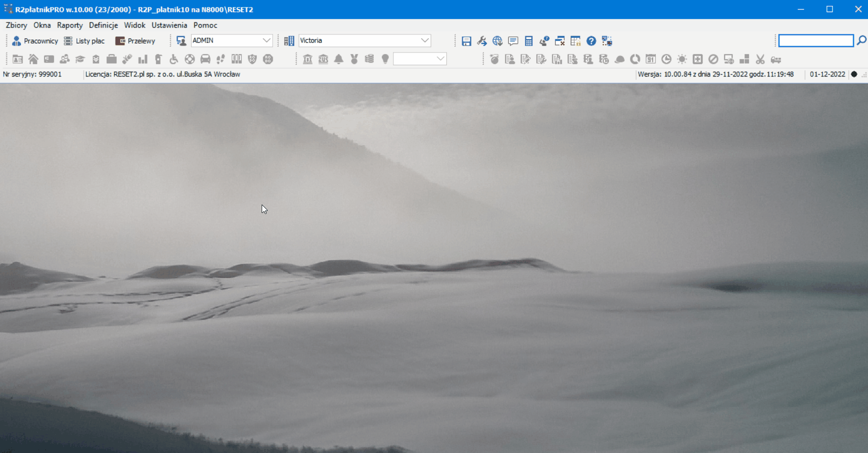Click the delivery truck icon
The width and height of the screenshot is (868, 453).
[x=776, y=59]
